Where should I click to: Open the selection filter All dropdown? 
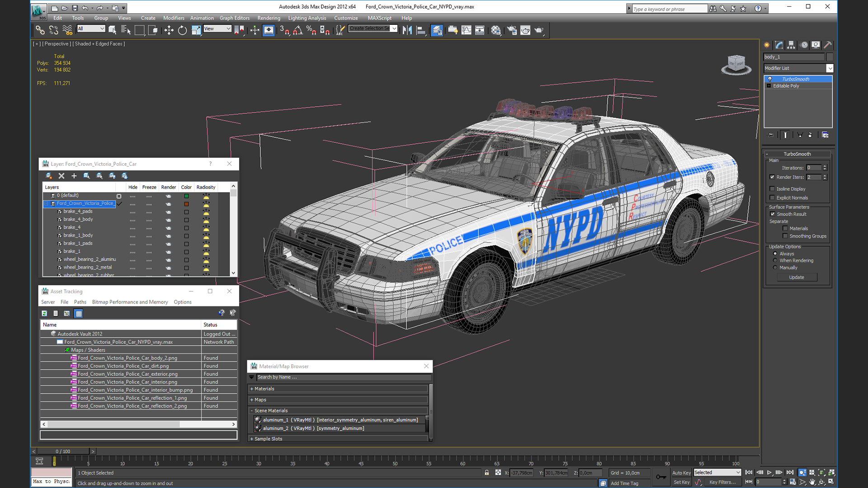[91, 28]
